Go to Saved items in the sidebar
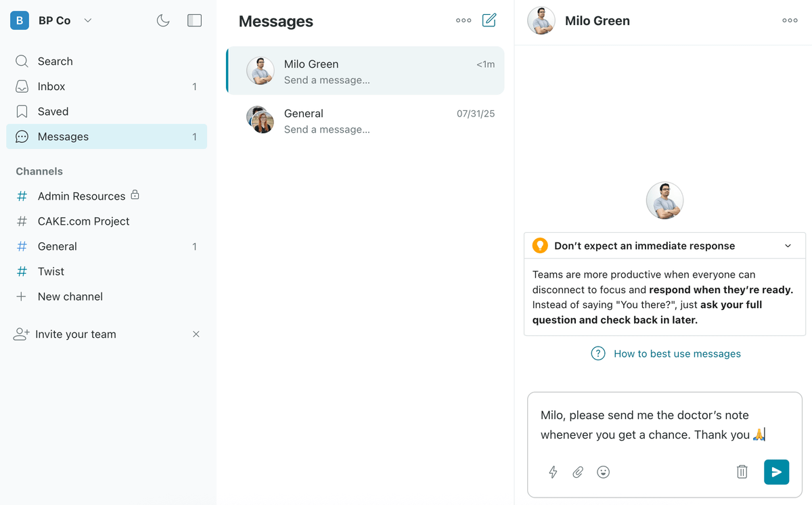812x505 pixels. [x=53, y=112]
